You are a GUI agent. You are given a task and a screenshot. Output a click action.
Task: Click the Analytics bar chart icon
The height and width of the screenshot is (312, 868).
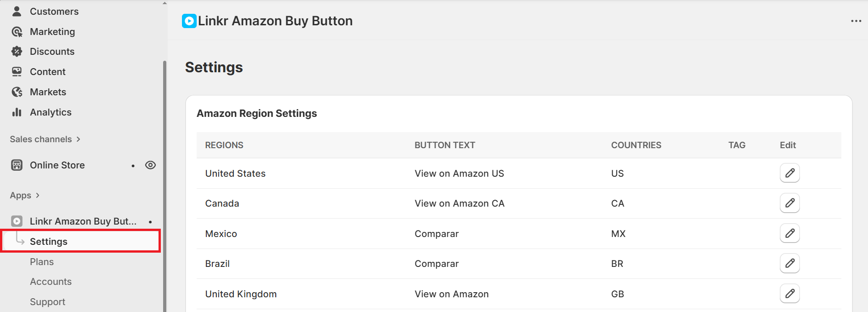[x=17, y=112]
